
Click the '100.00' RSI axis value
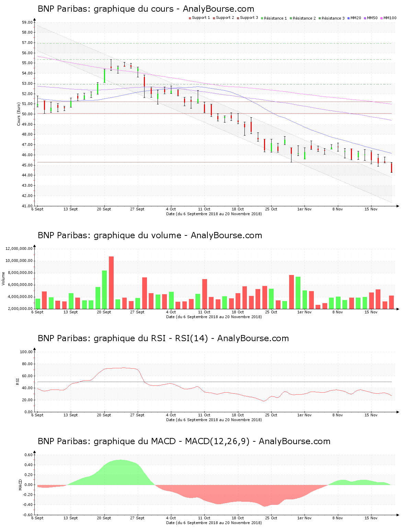click(x=26, y=352)
